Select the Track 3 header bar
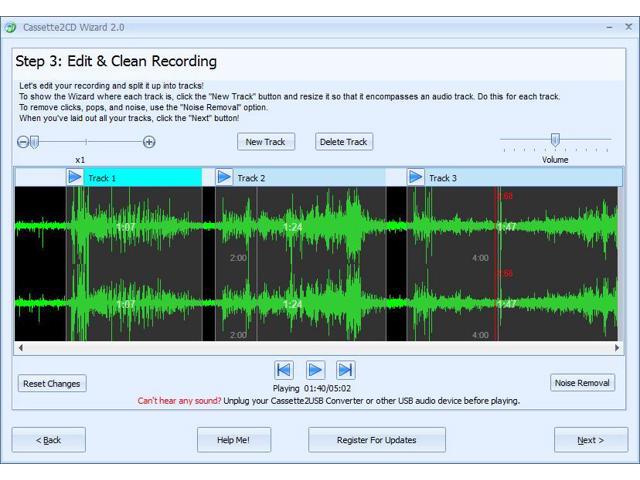The width and height of the screenshot is (640, 480). coord(515,178)
